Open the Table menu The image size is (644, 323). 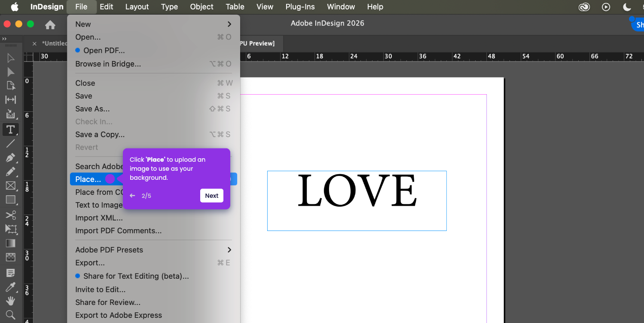[x=235, y=7]
